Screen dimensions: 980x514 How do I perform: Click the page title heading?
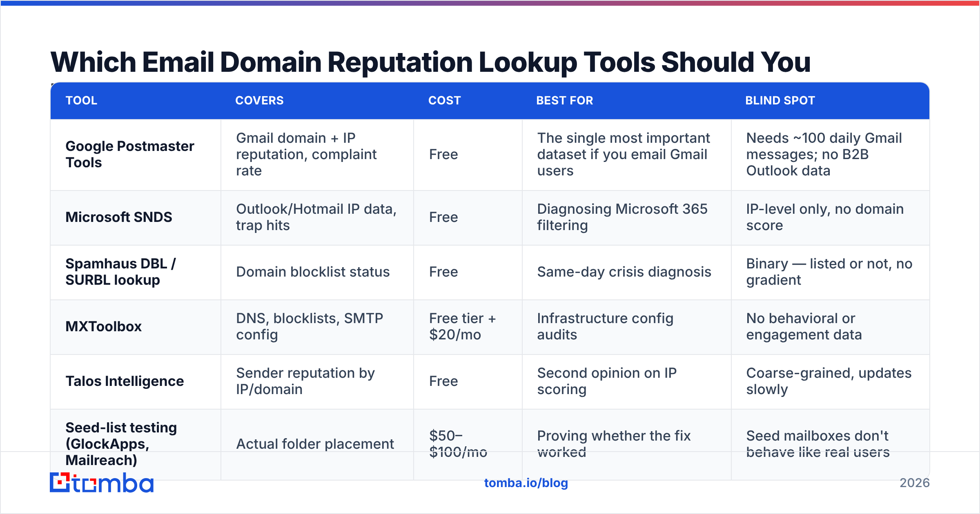[x=430, y=62]
